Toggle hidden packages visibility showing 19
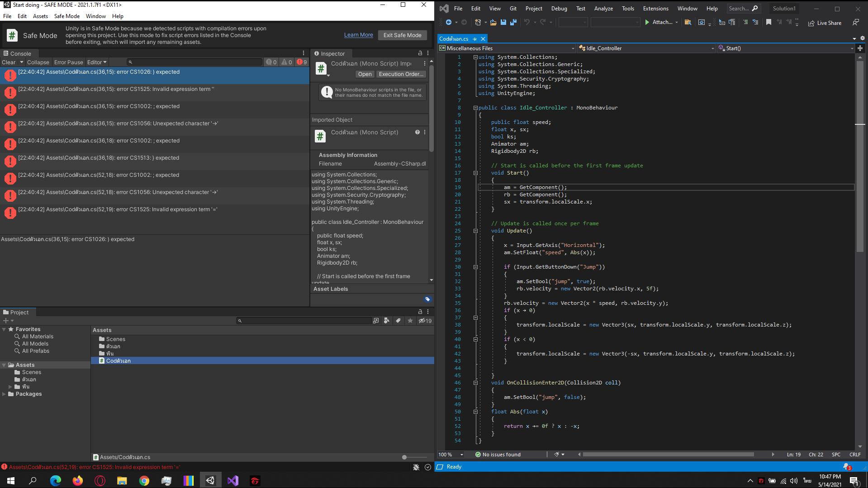Image resolution: width=868 pixels, height=488 pixels. (x=425, y=321)
